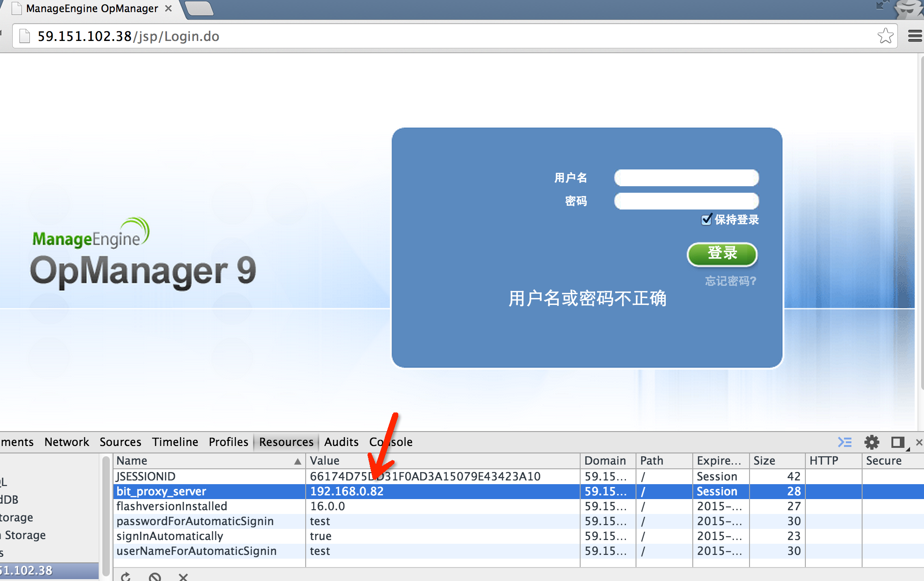Sort cookies by HTTP column
924x581 pixels.
833,460
